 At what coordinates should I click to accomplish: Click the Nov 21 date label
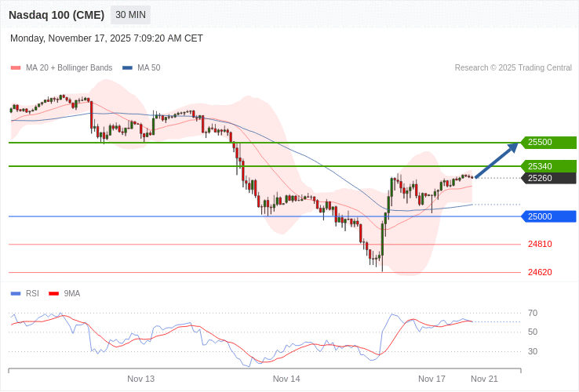[x=484, y=379]
